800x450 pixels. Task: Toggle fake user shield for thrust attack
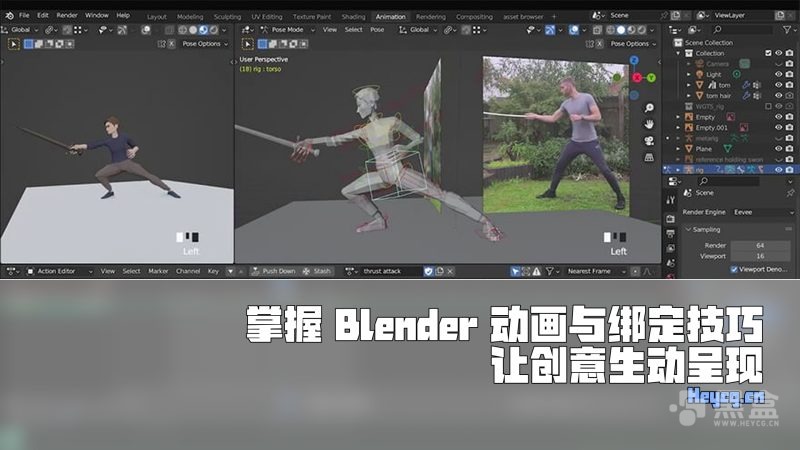[429, 271]
